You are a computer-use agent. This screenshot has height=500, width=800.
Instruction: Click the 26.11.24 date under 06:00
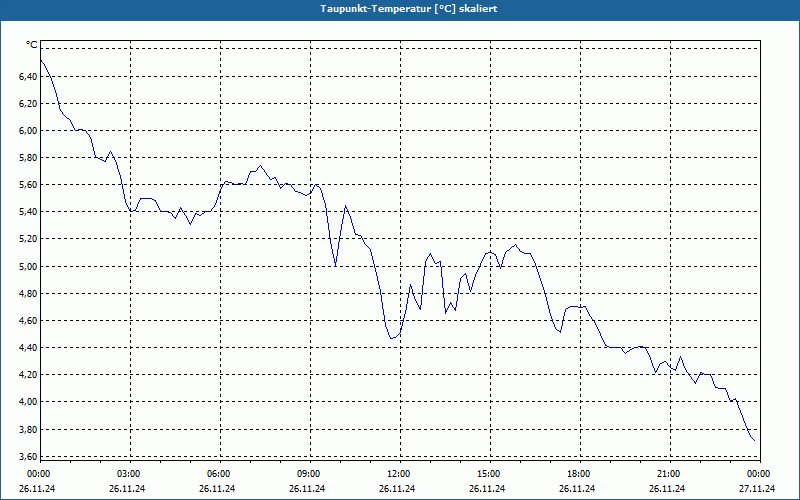click(x=217, y=489)
